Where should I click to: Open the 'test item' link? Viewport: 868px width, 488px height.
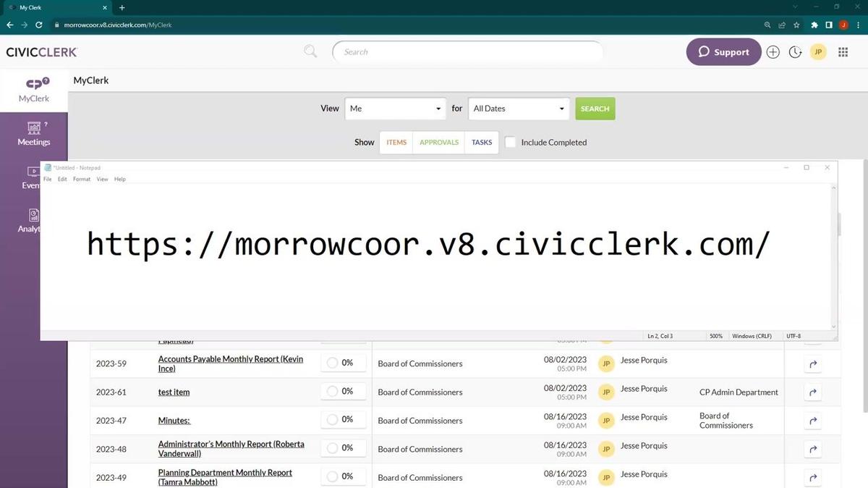(x=174, y=392)
